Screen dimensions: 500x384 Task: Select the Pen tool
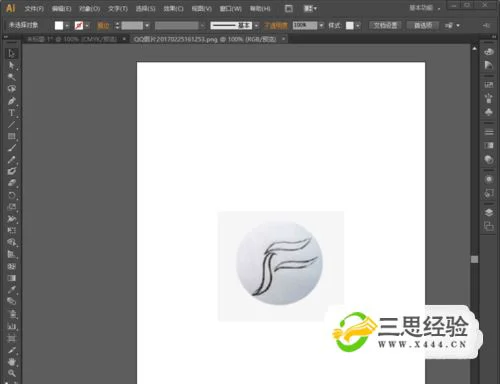pyautogui.click(x=12, y=101)
